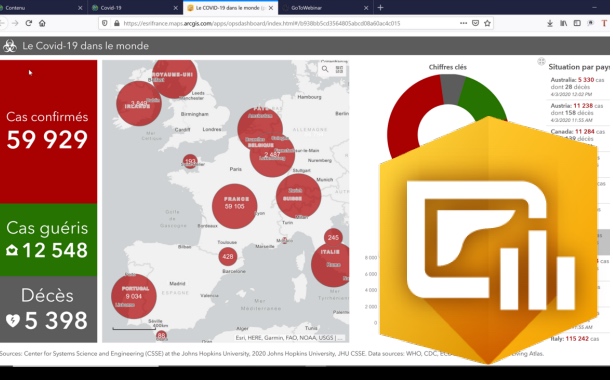
Task: Select the Royaume-Uni map bubble
Action: point(174,77)
